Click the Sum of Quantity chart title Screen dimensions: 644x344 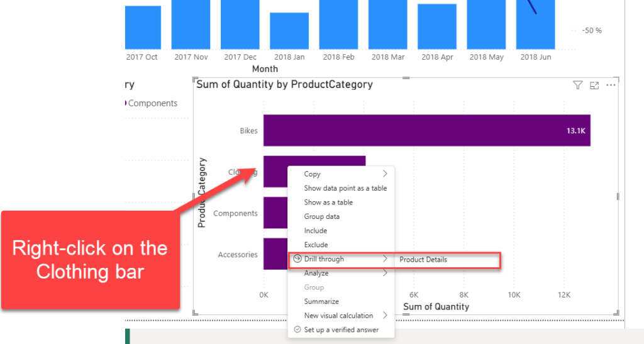click(x=284, y=84)
